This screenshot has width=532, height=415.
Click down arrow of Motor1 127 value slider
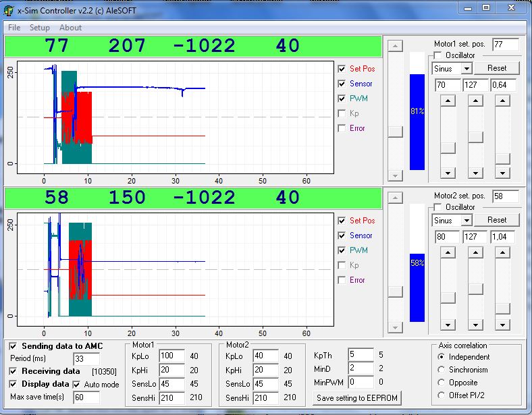(475, 173)
